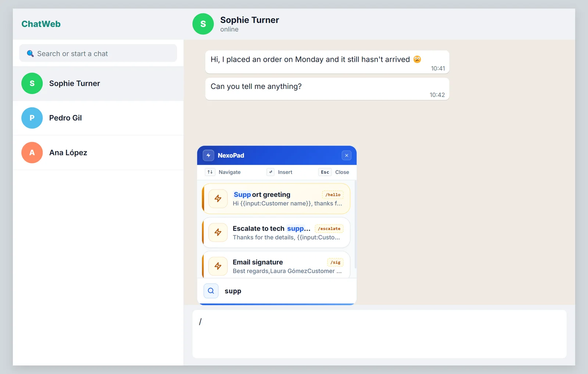Click the /sig shortcut tag
Screen dimensions: 588x374
point(336,262)
